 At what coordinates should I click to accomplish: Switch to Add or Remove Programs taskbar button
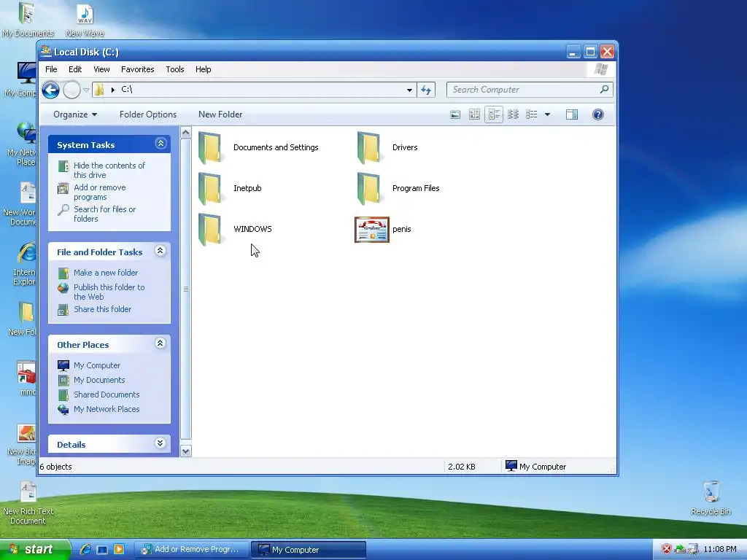[192, 549]
